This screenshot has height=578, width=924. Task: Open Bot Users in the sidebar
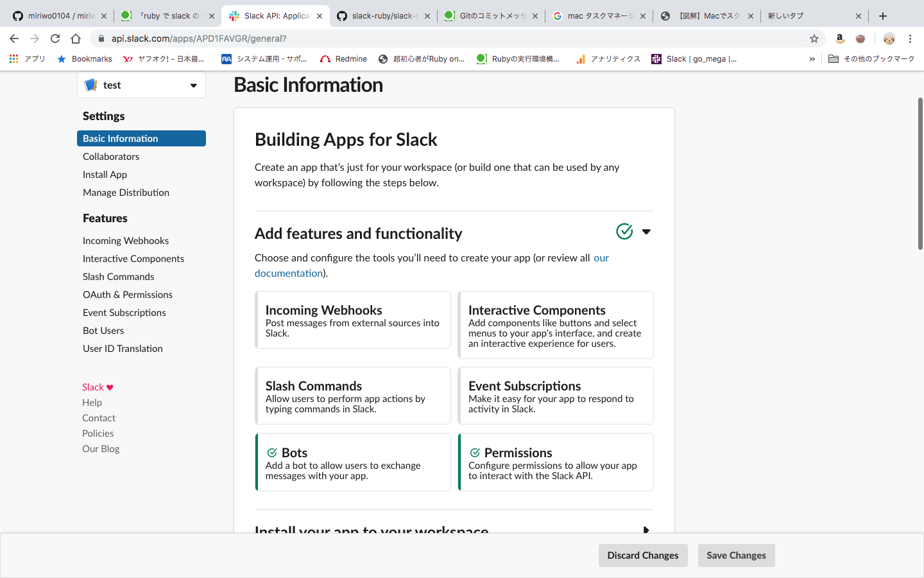[103, 331]
